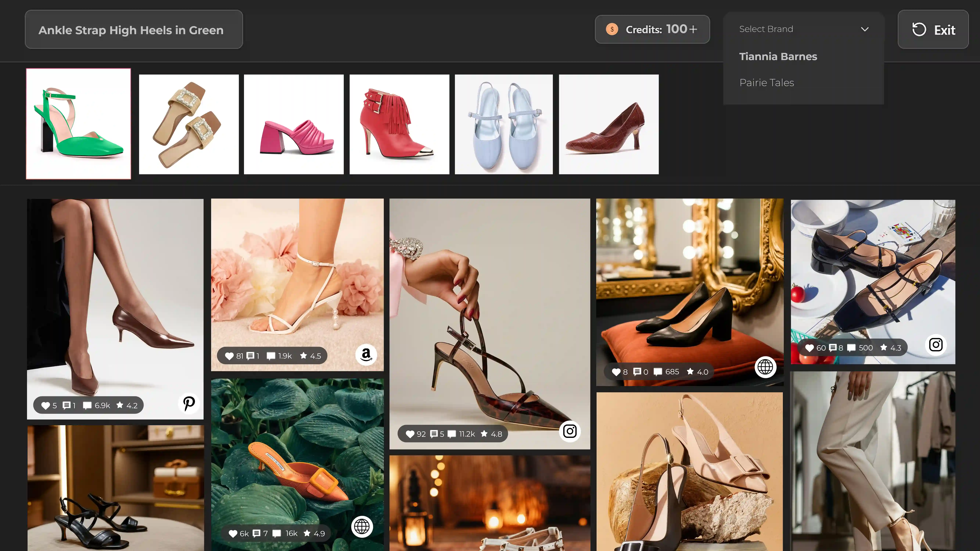Click the heart icon showing 6k likes

[233, 534]
